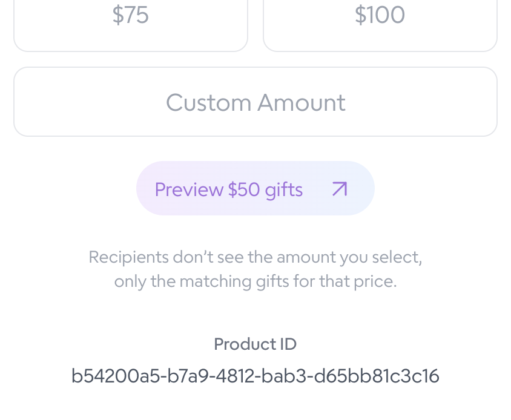Viewport: 511px width, 420px height.
Task: Tap the $100 price label
Action: [380, 15]
